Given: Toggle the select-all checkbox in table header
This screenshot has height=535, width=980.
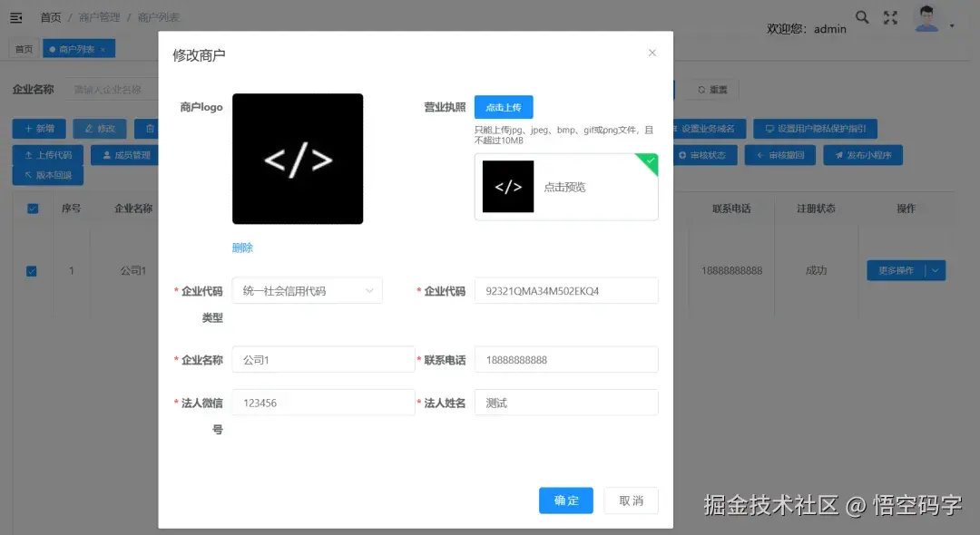Looking at the screenshot, I should [33, 208].
